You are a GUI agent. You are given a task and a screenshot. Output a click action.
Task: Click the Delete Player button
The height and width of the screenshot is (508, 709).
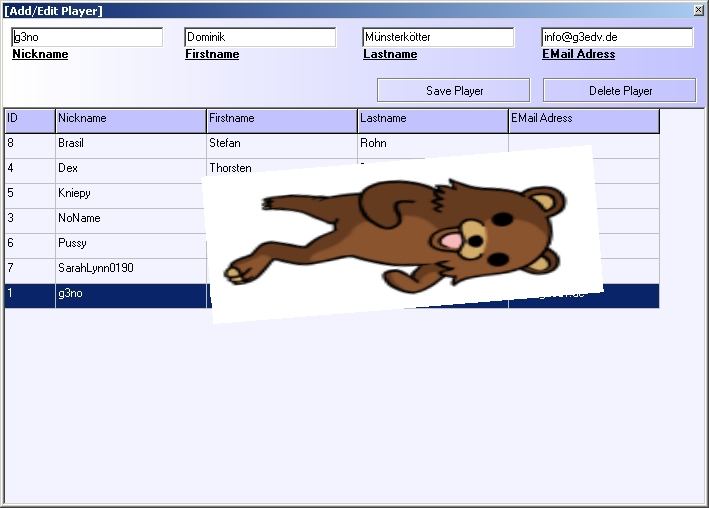(619, 90)
